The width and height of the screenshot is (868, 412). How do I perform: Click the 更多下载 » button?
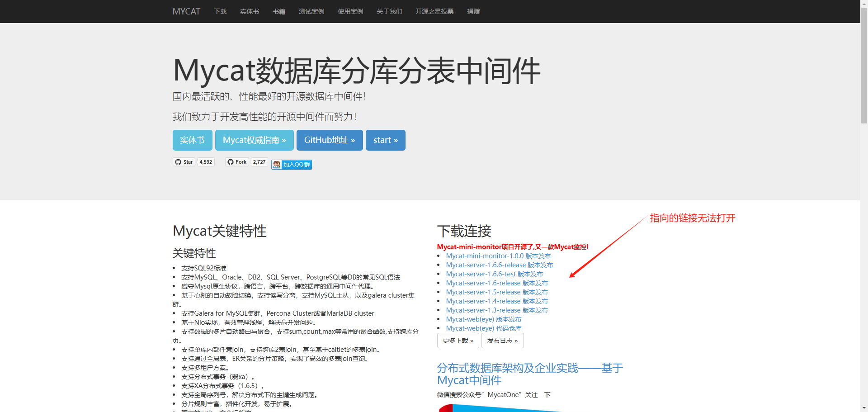pos(458,341)
